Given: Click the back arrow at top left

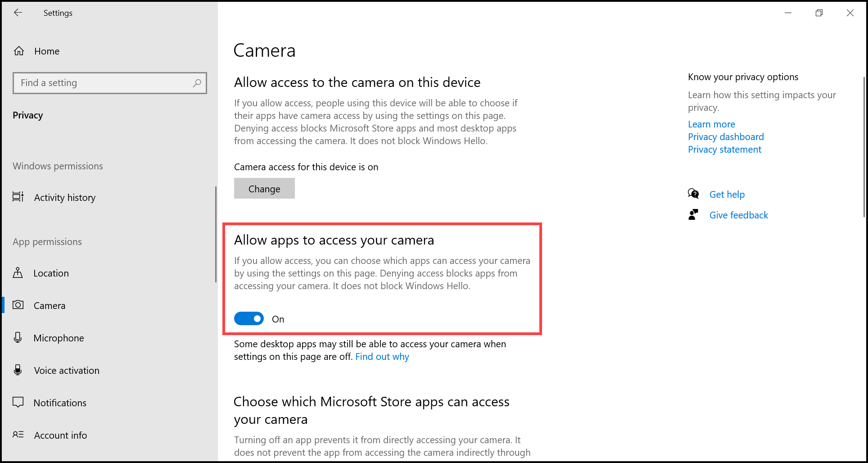Looking at the screenshot, I should 18,13.
